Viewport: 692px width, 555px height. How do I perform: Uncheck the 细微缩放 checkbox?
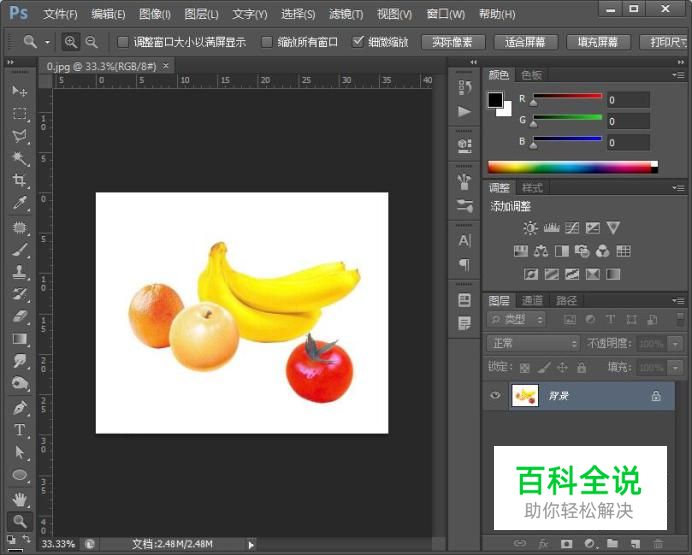(359, 42)
